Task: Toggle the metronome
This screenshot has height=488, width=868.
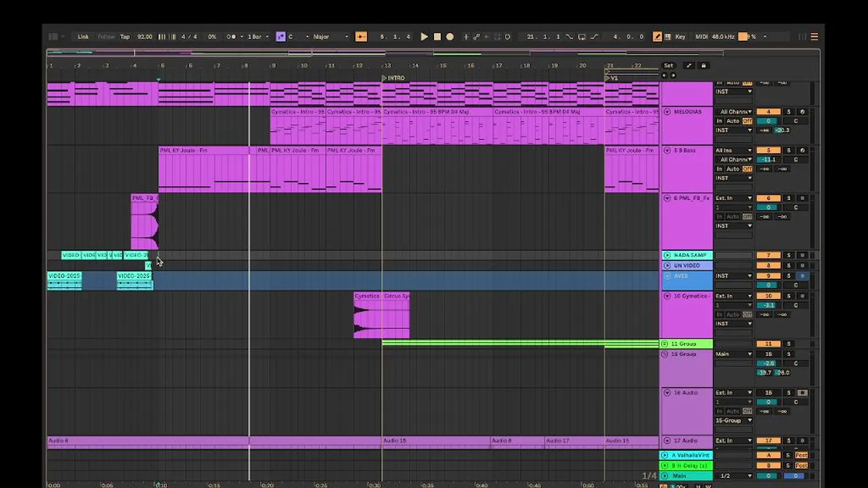Action: (232, 37)
